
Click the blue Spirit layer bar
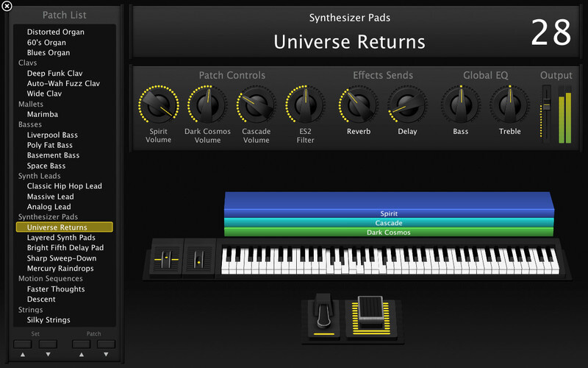click(388, 205)
